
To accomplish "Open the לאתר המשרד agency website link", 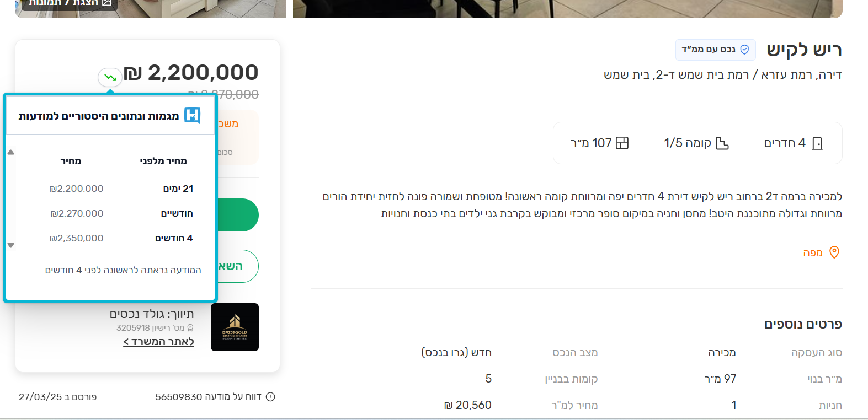I will click(158, 342).
